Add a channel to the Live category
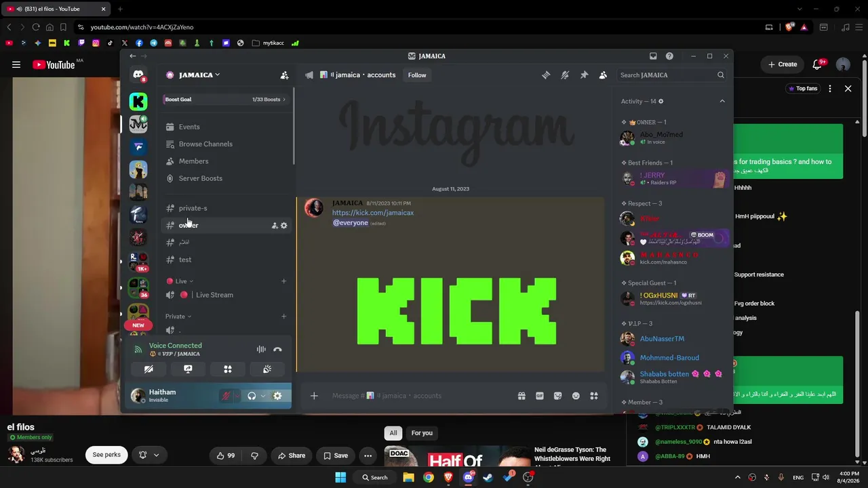The width and height of the screenshot is (868, 488). pos(283,281)
